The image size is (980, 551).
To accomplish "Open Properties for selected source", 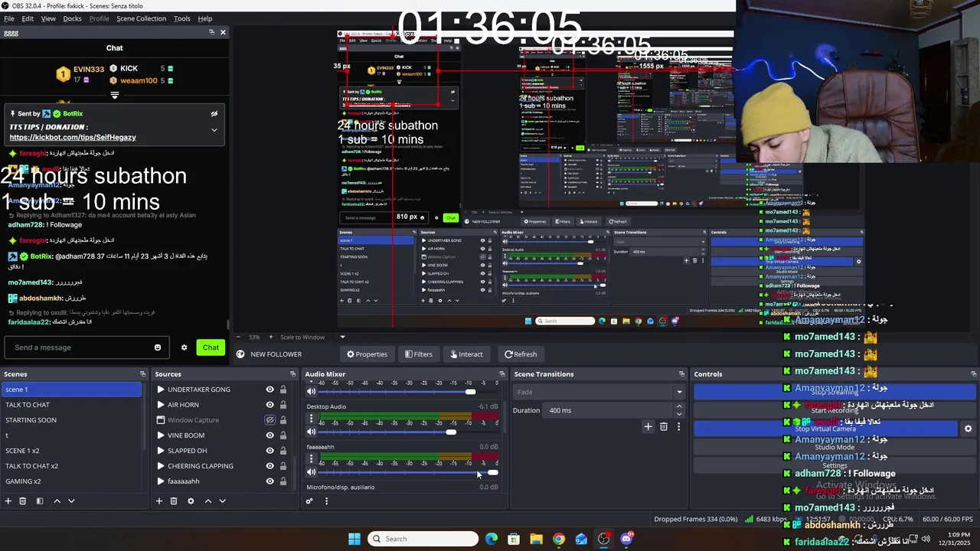I will (367, 354).
